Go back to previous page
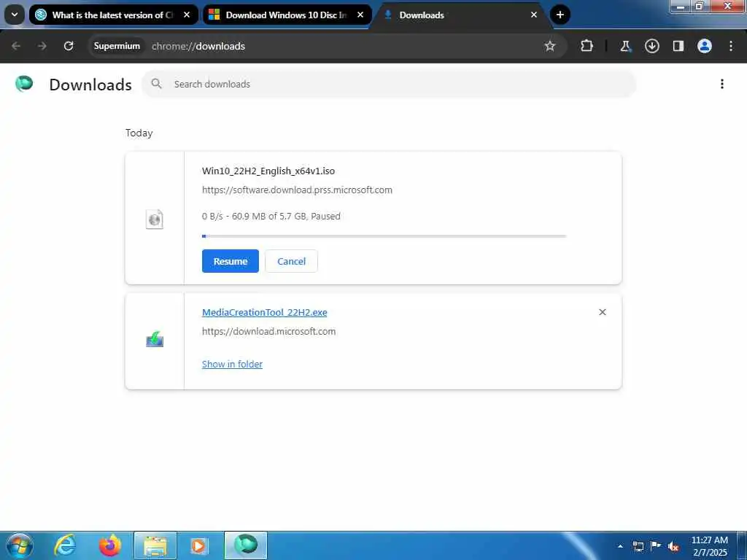Viewport: 747px width, 560px height. tap(16, 46)
